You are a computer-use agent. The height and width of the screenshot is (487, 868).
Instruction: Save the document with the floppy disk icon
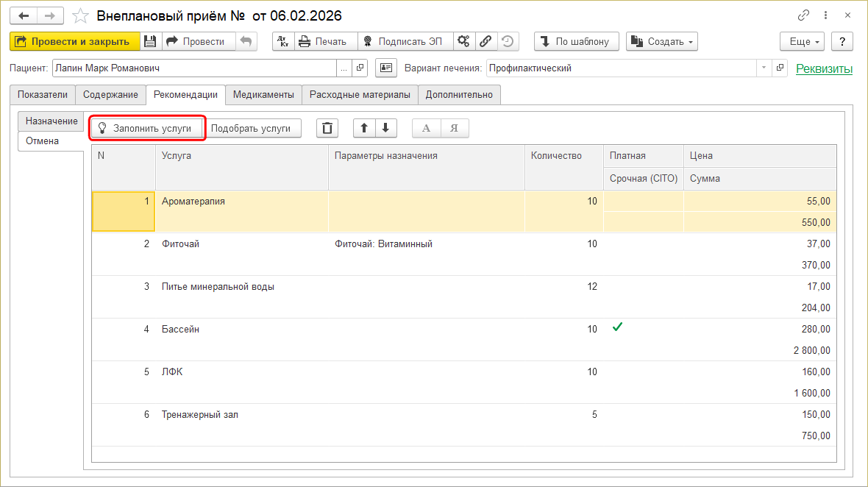point(150,41)
